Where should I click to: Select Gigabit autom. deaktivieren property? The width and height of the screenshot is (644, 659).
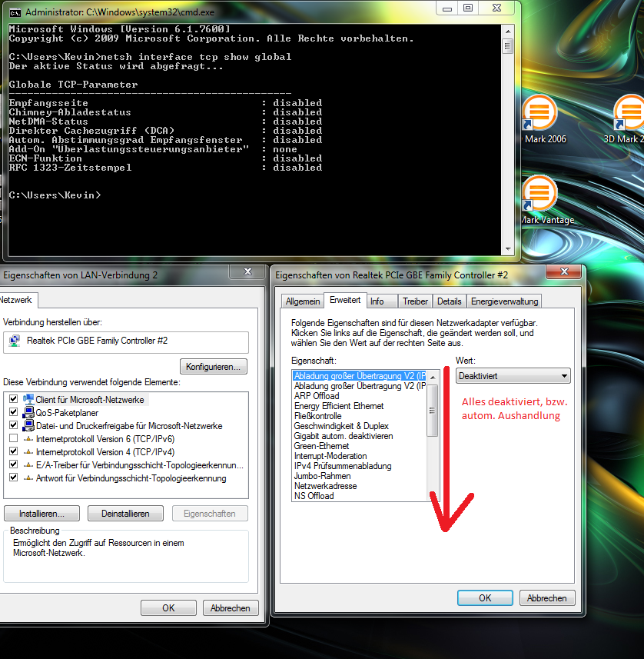[344, 436]
